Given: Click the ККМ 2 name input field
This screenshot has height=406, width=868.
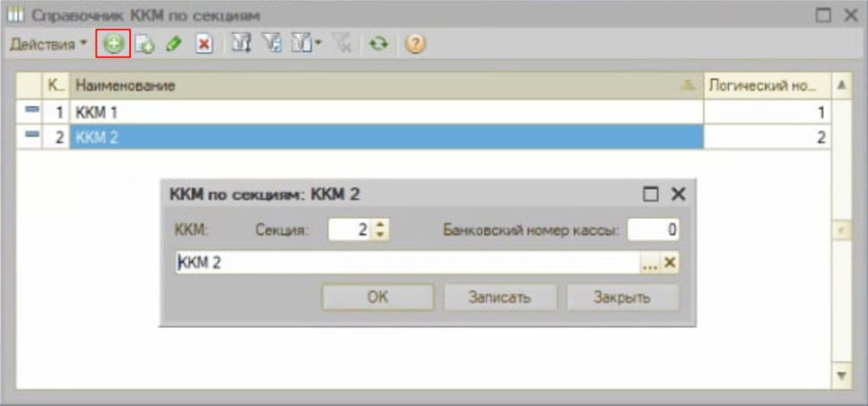Looking at the screenshot, I should coord(408,263).
